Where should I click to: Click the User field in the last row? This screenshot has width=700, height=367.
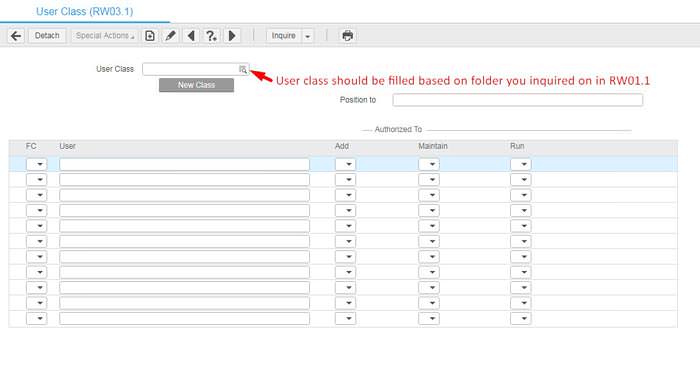(x=184, y=318)
